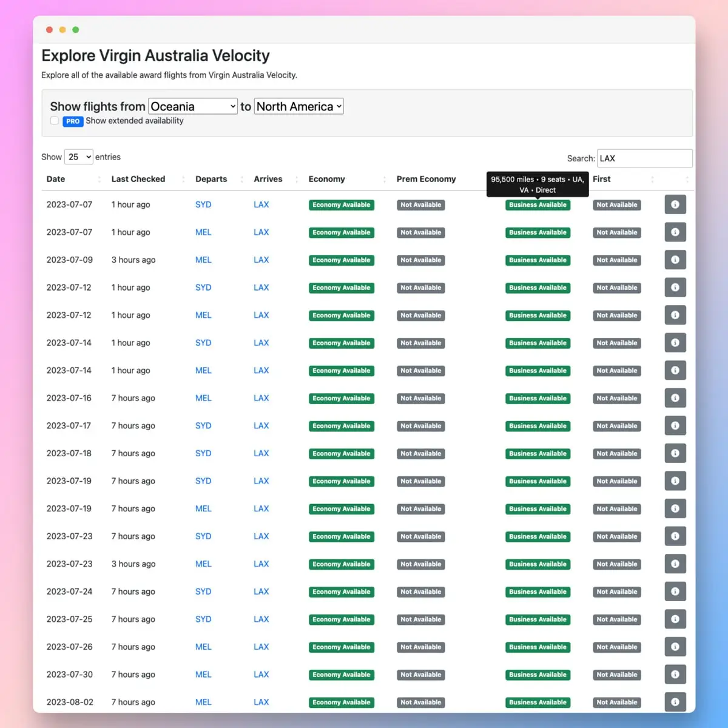728x728 pixels.
Task: Click the PRO badge label
Action: tap(73, 121)
